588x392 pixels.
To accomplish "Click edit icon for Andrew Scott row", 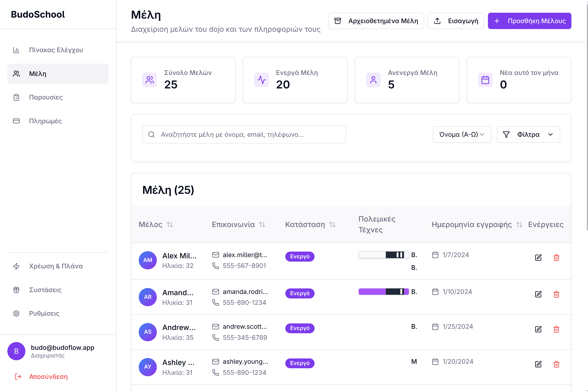I will [x=538, y=329].
